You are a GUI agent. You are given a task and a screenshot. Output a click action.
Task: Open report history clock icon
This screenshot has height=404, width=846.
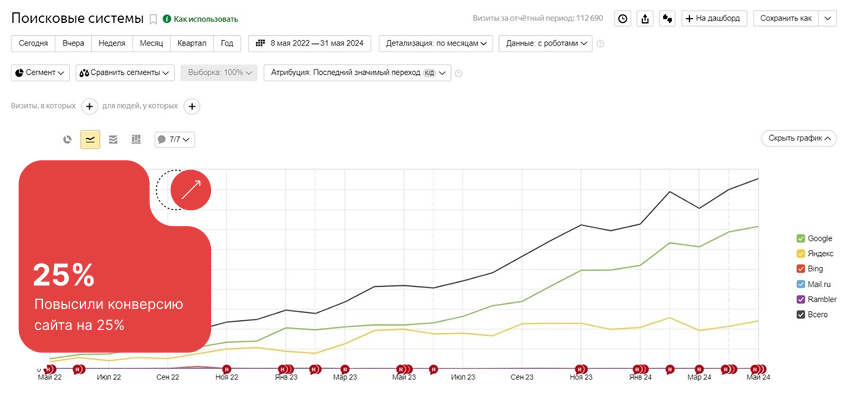tap(622, 18)
